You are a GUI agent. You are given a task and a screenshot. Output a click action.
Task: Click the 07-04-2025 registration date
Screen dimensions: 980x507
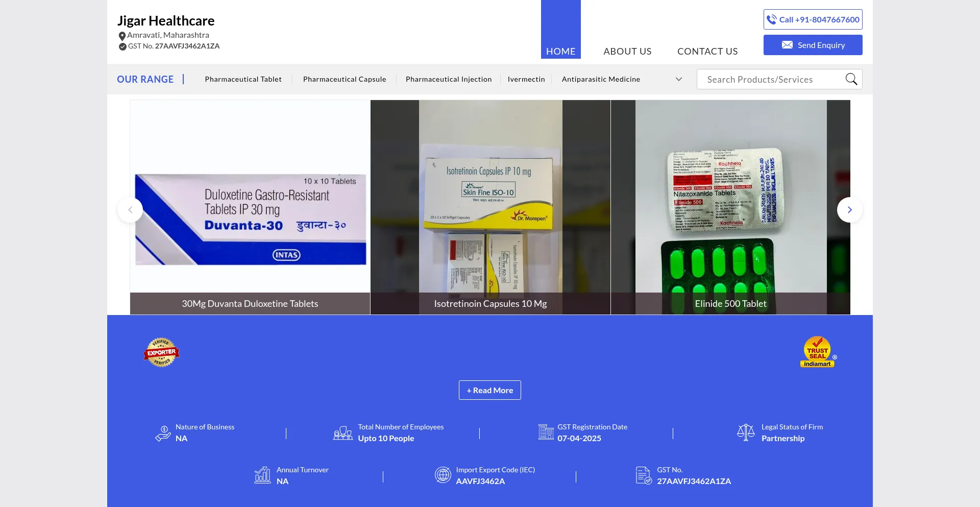(x=579, y=438)
